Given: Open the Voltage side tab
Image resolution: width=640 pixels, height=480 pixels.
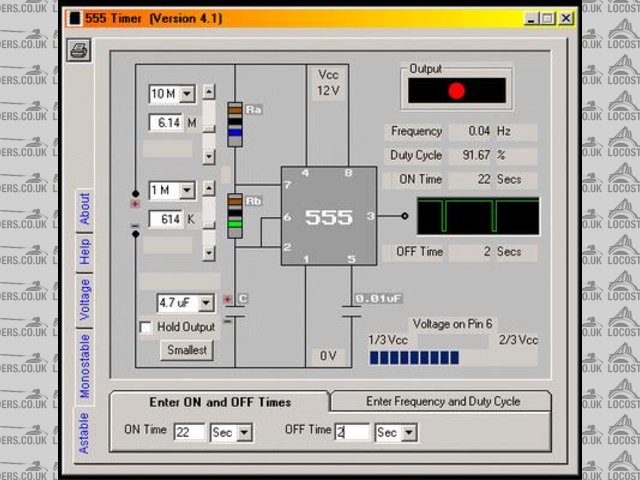Looking at the screenshot, I should pyautogui.click(x=84, y=297).
